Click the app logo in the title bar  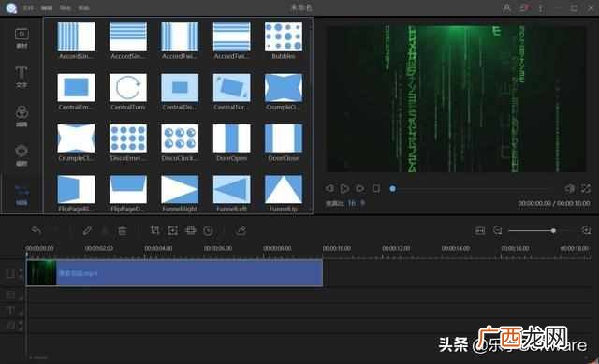11,7
